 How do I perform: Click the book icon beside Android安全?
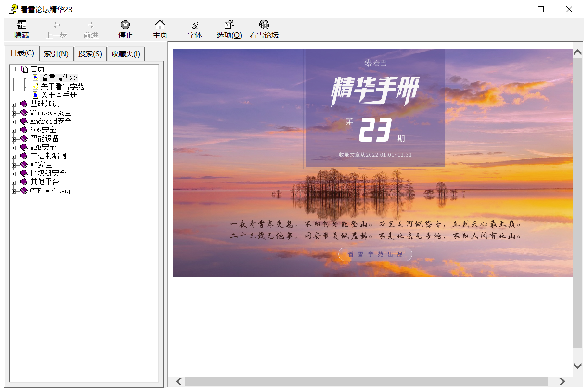pyautogui.click(x=25, y=121)
